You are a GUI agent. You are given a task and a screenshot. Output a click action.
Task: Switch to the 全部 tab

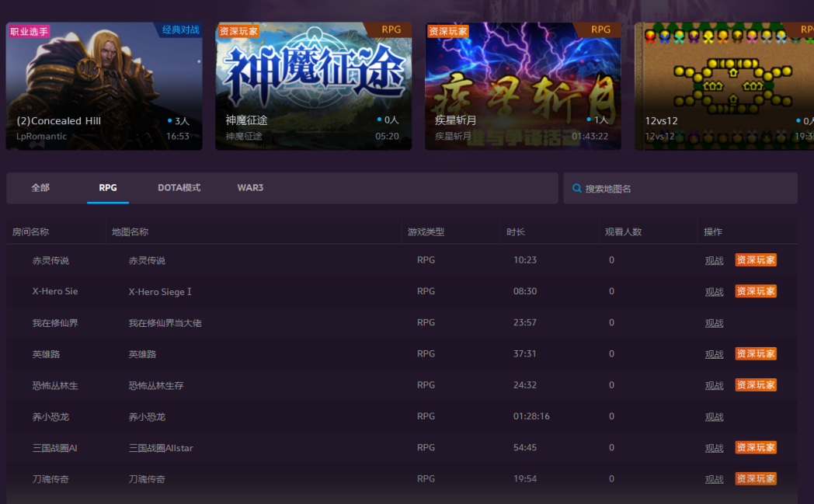pyautogui.click(x=40, y=188)
